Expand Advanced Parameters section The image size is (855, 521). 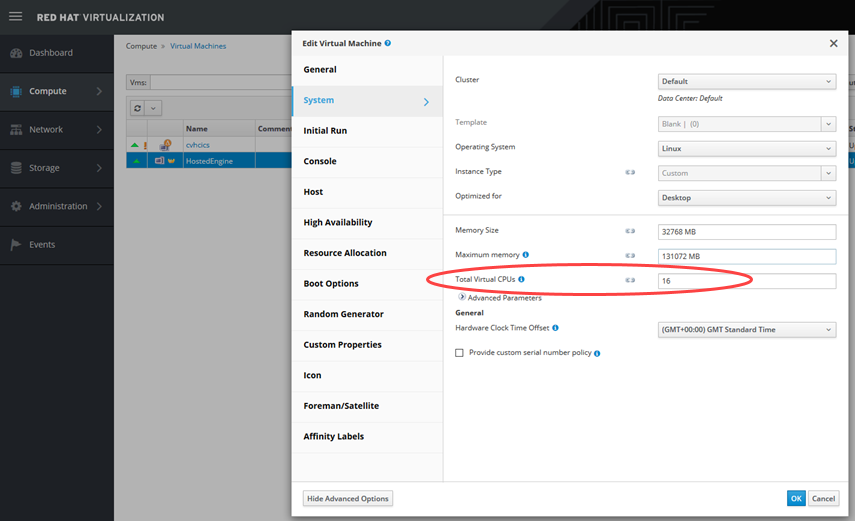point(462,297)
